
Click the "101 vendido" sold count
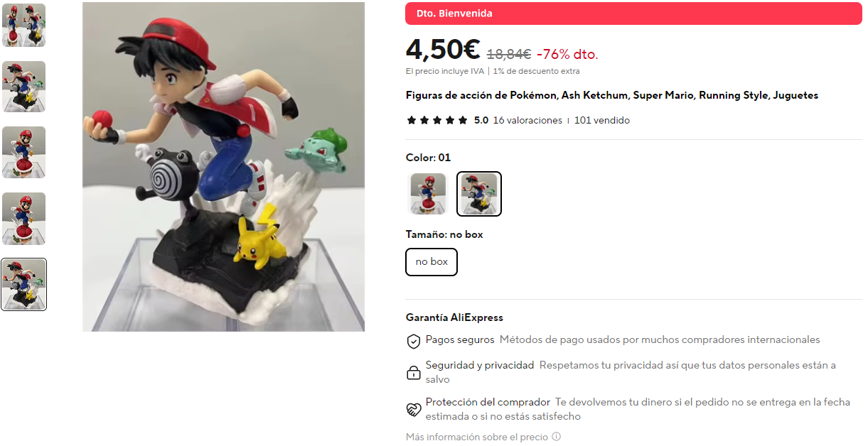[602, 121]
